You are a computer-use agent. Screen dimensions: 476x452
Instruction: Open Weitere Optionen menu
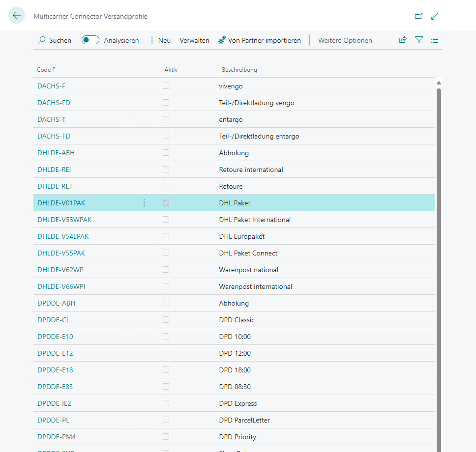click(345, 40)
